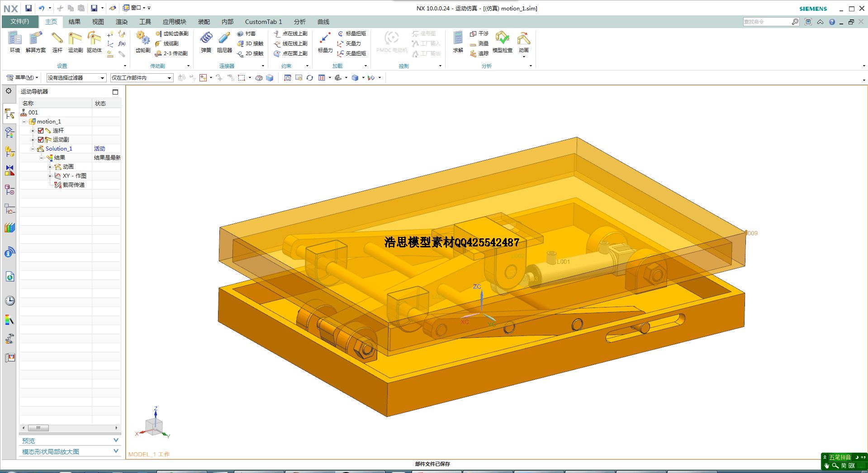Collapse the motion_1 tree node
868x473 pixels.
tap(24, 122)
